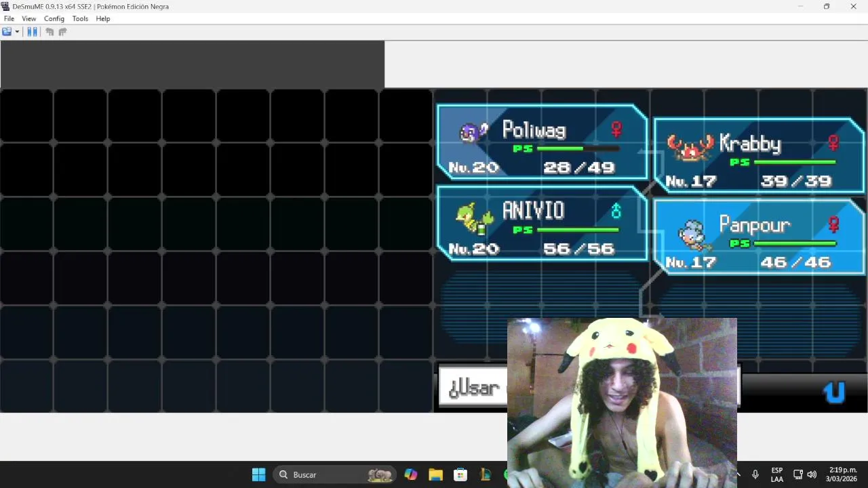This screenshot has height=488, width=868.
Task: Click Panpour's HP value 46/46
Action: pyautogui.click(x=795, y=262)
